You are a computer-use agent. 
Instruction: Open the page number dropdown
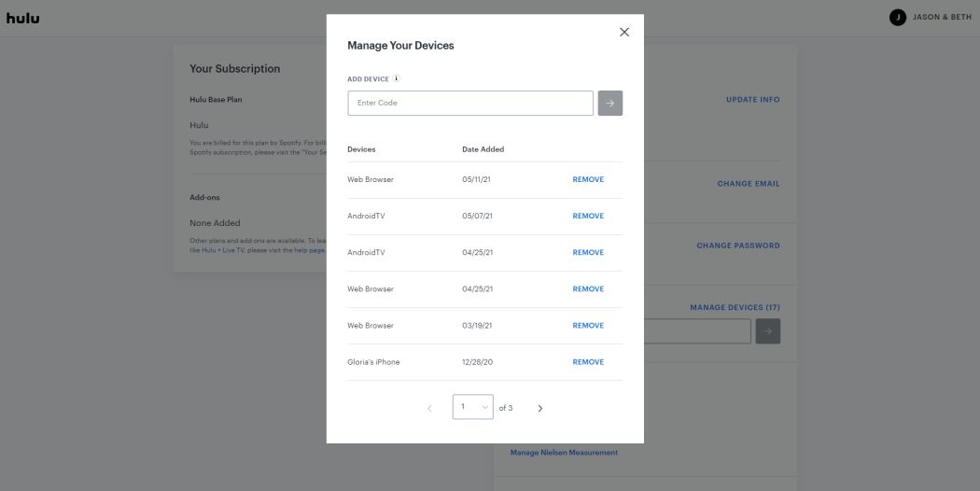[x=473, y=407]
